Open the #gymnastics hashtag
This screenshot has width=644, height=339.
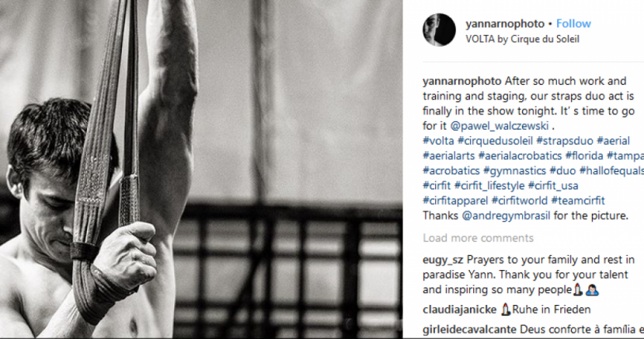click(514, 170)
